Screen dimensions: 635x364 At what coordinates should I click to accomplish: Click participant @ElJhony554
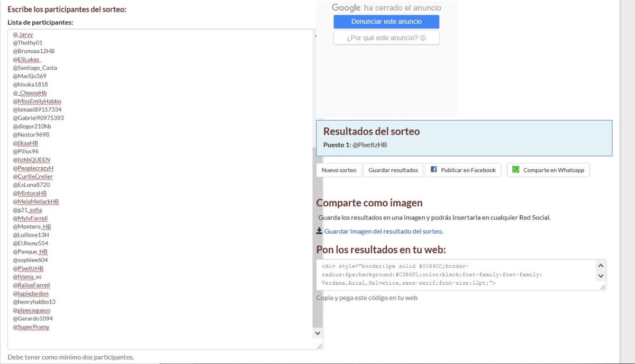click(x=31, y=243)
